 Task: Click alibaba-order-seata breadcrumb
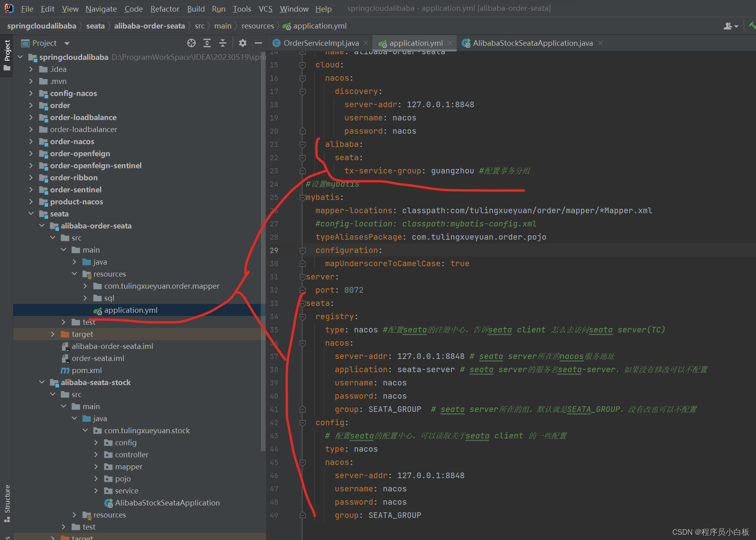[x=150, y=26]
